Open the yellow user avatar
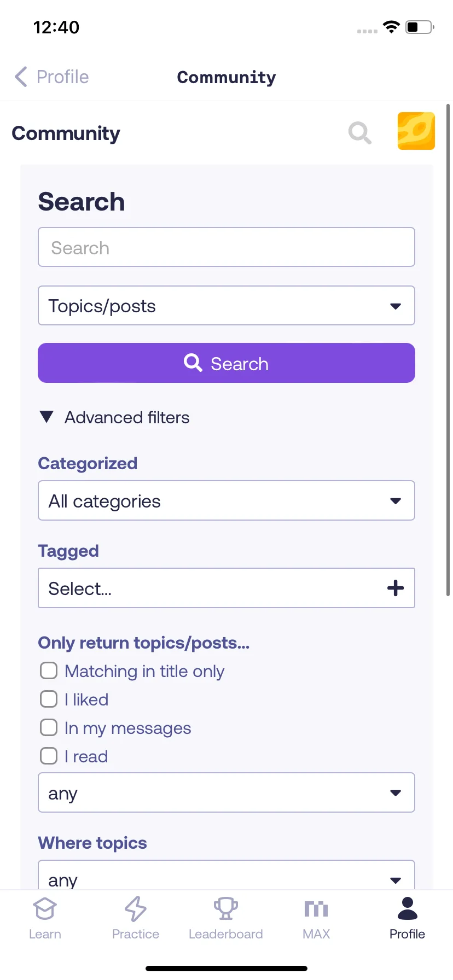This screenshot has height=980, width=453. point(416,131)
